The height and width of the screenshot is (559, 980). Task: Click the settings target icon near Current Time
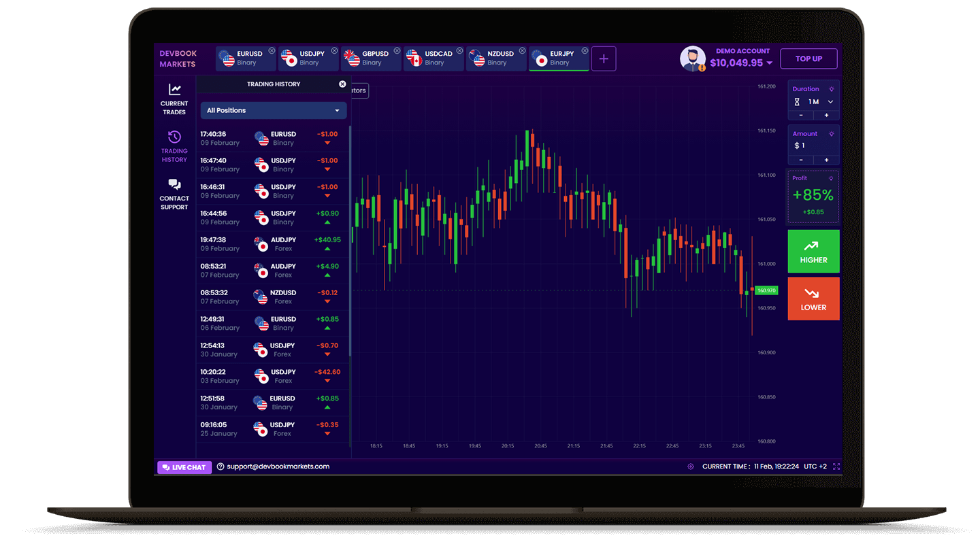click(691, 467)
